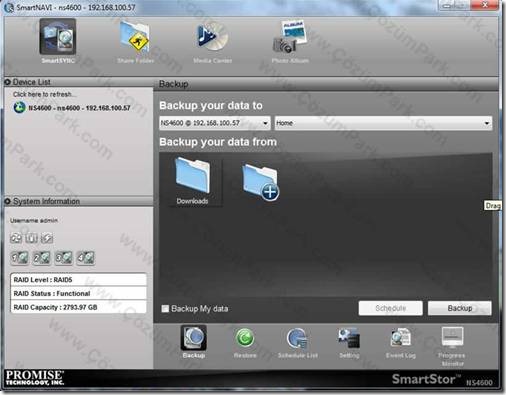Open the SmartSYNC module icon
Image resolution: width=506 pixels, height=395 pixels.
point(58,37)
